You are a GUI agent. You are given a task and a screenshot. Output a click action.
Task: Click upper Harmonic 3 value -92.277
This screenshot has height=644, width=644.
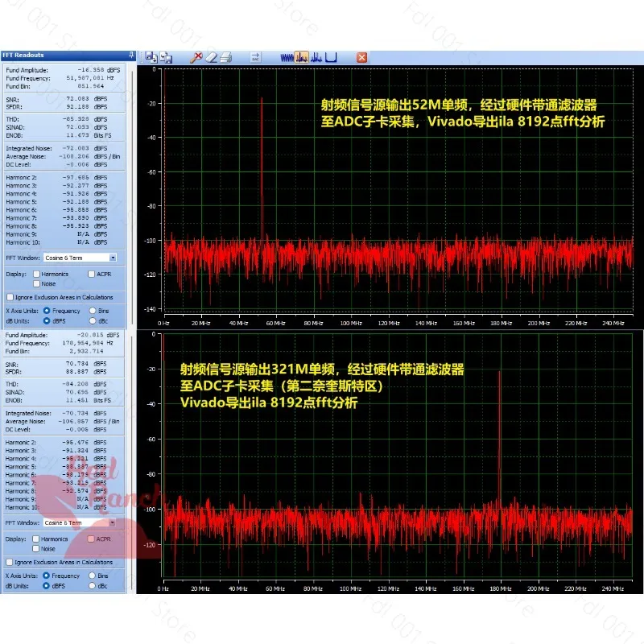click(x=76, y=186)
